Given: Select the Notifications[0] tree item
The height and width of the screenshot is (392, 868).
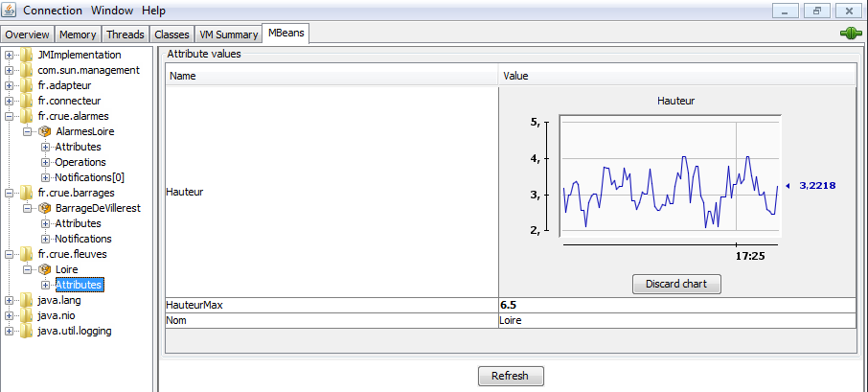Looking at the screenshot, I should pyautogui.click(x=89, y=177).
